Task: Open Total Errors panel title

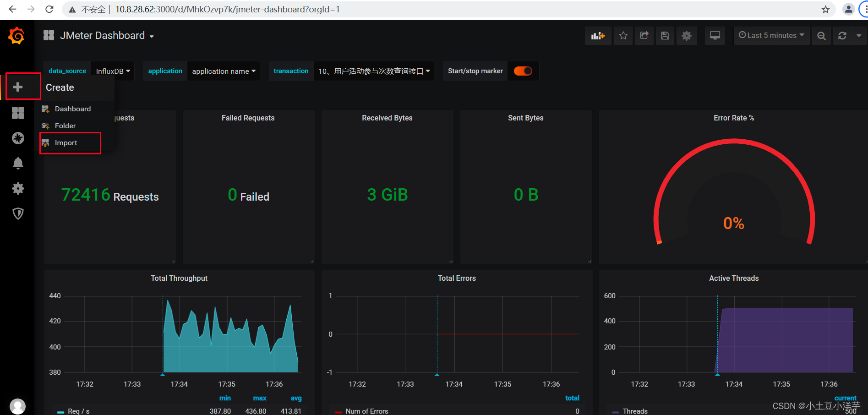Action: (x=457, y=278)
